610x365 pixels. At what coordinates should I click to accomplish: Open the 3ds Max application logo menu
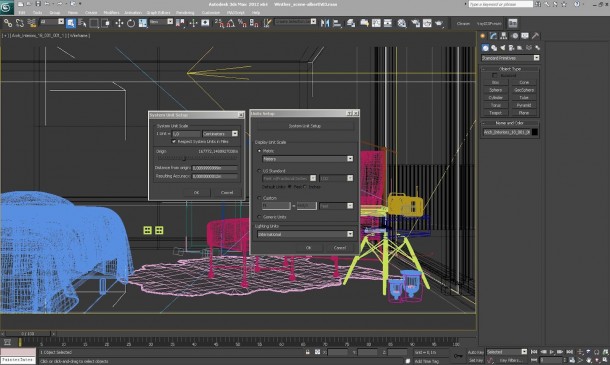click(7, 7)
